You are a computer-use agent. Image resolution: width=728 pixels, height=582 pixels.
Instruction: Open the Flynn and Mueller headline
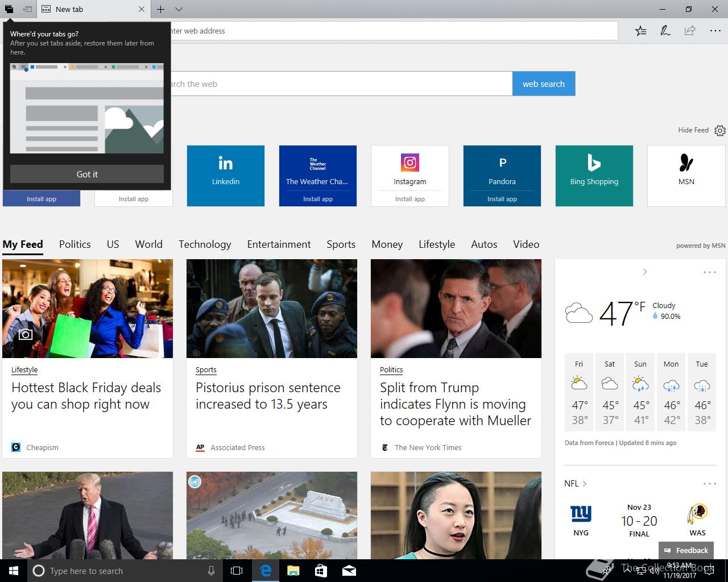[456, 404]
